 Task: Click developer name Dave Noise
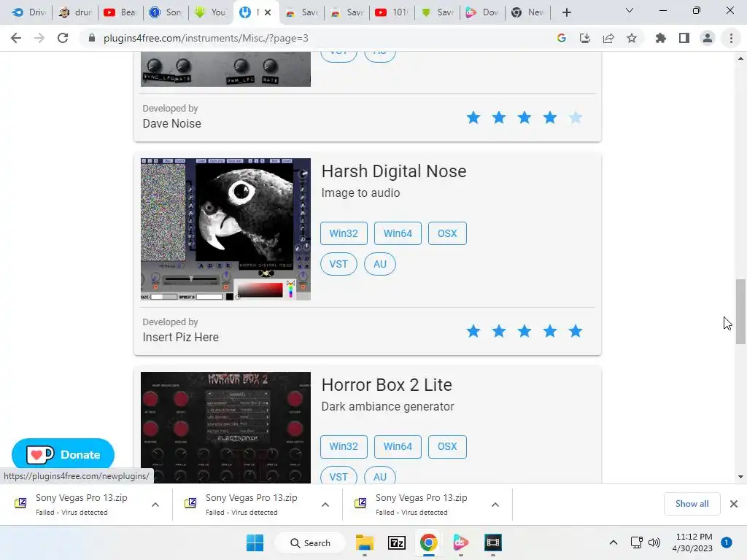(171, 123)
